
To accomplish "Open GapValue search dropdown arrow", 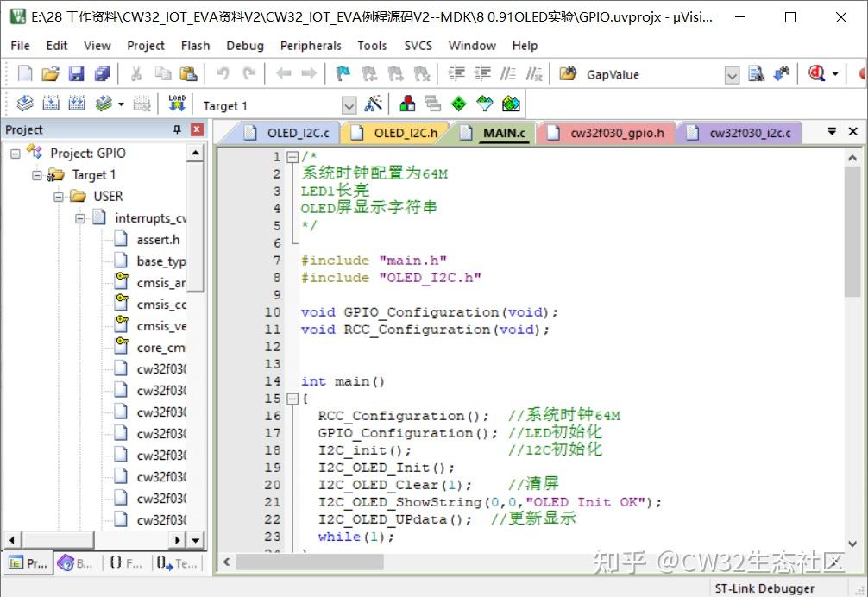I will (732, 75).
